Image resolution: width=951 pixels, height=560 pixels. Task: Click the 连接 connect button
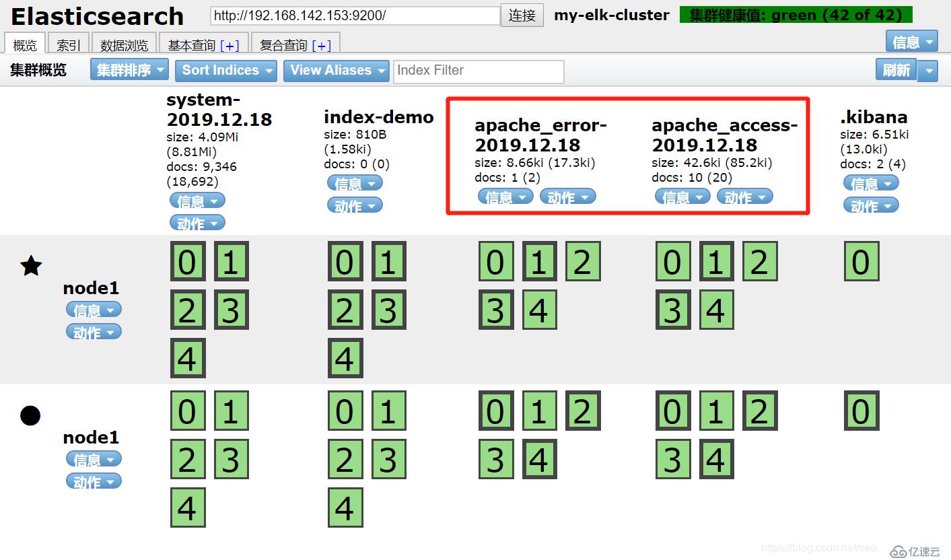point(522,15)
